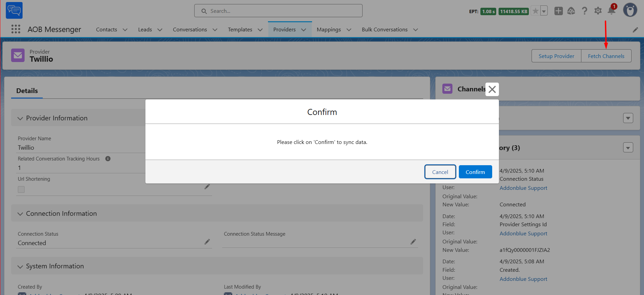Go to the Mappings tab
Screen dimensions: 644x295
click(329, 30)
